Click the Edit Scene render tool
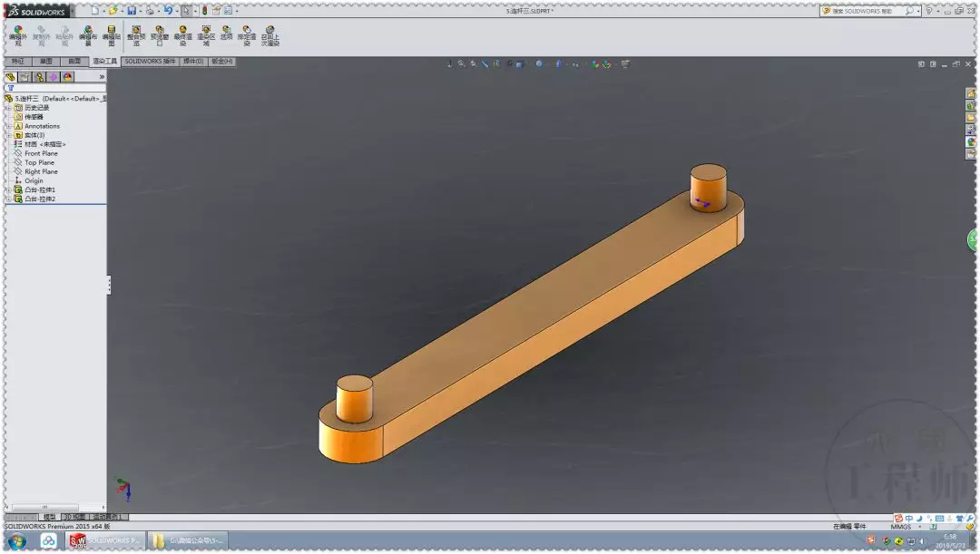This screenshot has width=980, height=554. click(88, 35)
